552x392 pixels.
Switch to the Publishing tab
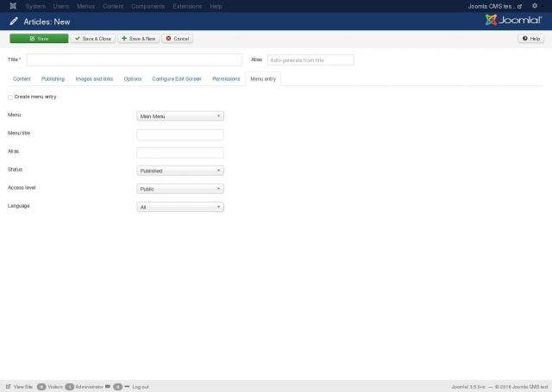53,78
